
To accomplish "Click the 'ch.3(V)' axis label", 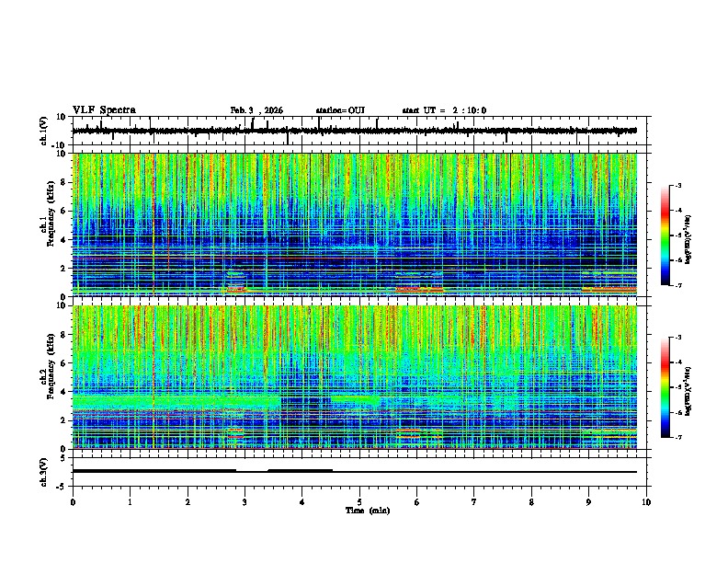I will click(44, 472).
